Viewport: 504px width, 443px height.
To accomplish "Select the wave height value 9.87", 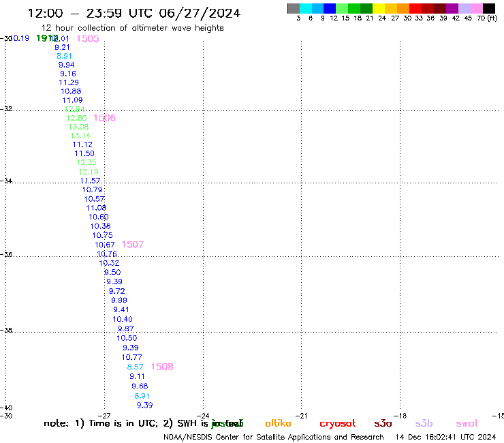I will pos(125,329).
